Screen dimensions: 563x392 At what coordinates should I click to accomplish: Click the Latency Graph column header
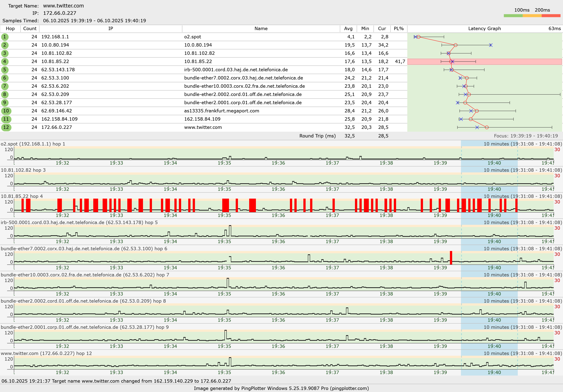484,28
